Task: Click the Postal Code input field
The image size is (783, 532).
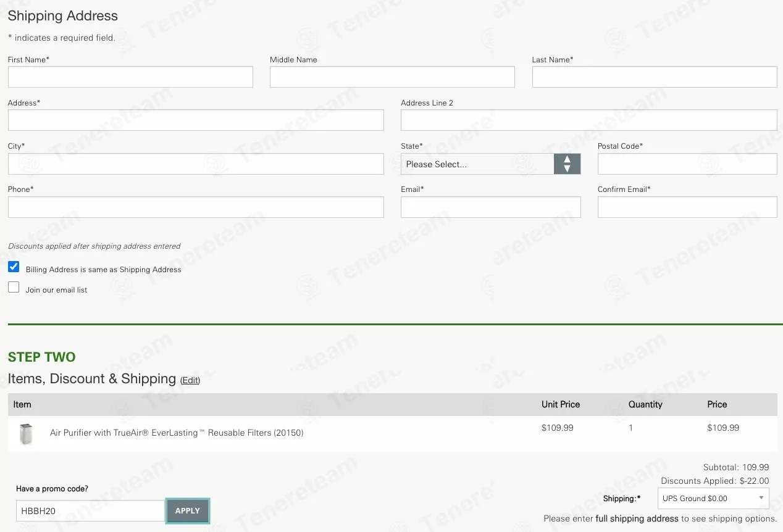Action: click(687, 164)
